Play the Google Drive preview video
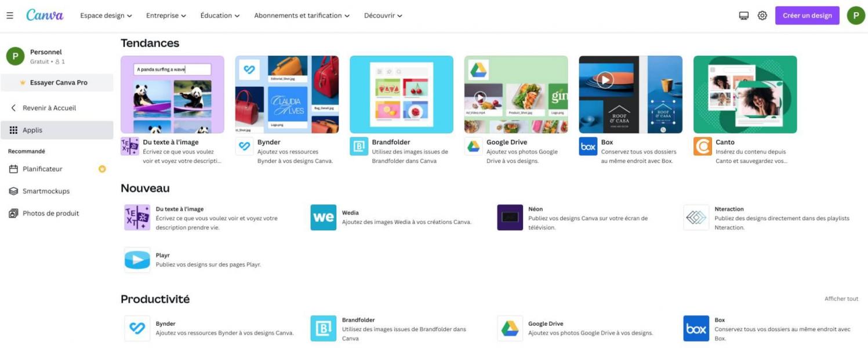This screenshot has width=868, height=356. coord(480,97)
